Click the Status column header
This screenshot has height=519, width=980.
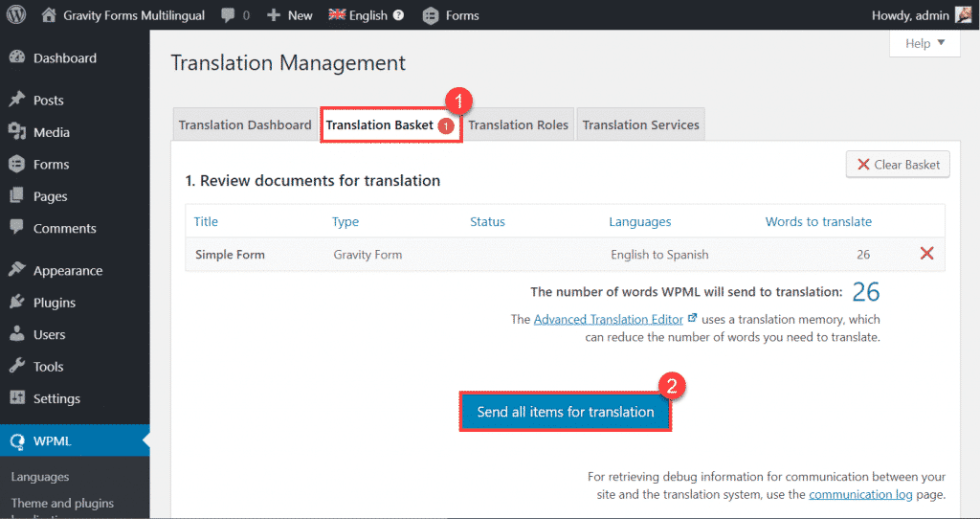pyautogui.click(x=487, y=221)
